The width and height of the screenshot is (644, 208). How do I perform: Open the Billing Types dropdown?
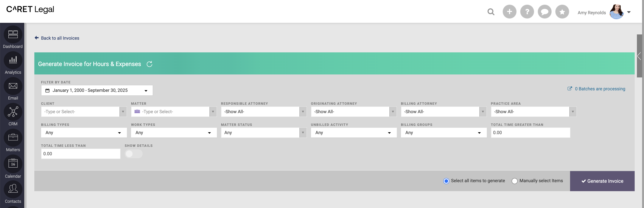click(x=84, y=133)
